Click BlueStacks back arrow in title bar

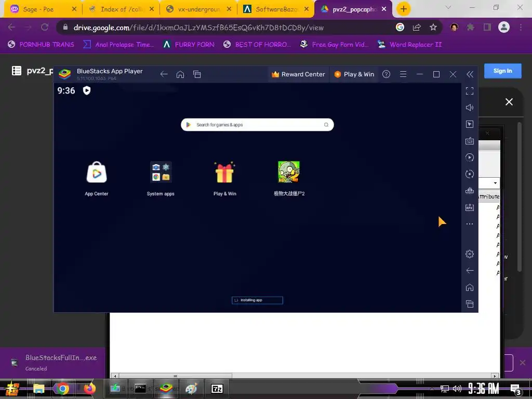pos(164,74)
